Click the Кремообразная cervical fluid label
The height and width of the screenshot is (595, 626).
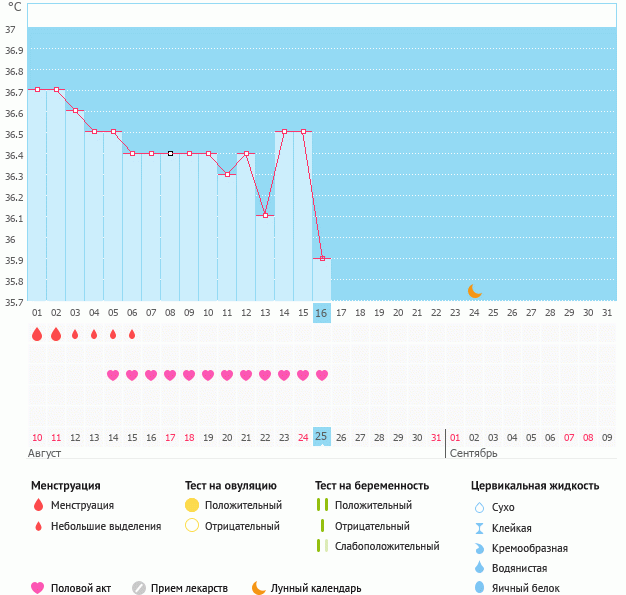point(530,548)
